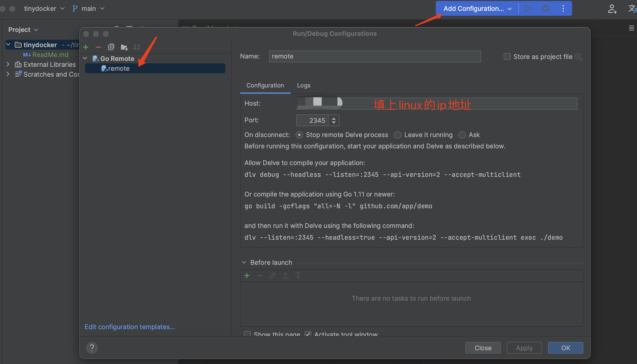Collapse the Before launch section
The image size is (637, 364).
[244, 263]
